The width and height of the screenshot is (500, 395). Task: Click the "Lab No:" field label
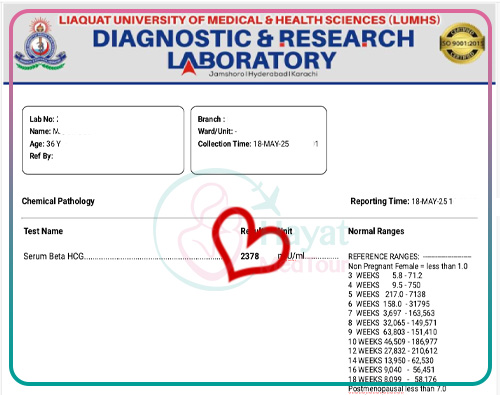click(x=42, y=119)
